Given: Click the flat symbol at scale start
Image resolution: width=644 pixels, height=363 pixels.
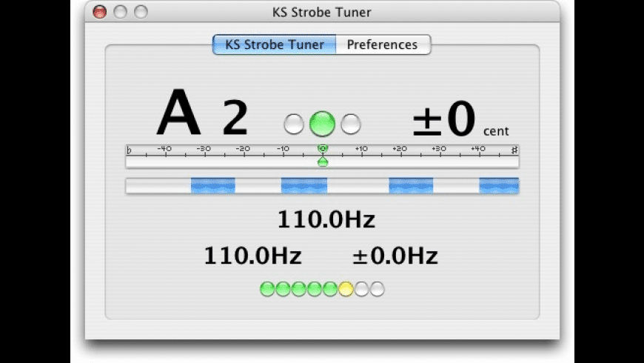Looking at the screenshot, I should click(x=129, y=150).
